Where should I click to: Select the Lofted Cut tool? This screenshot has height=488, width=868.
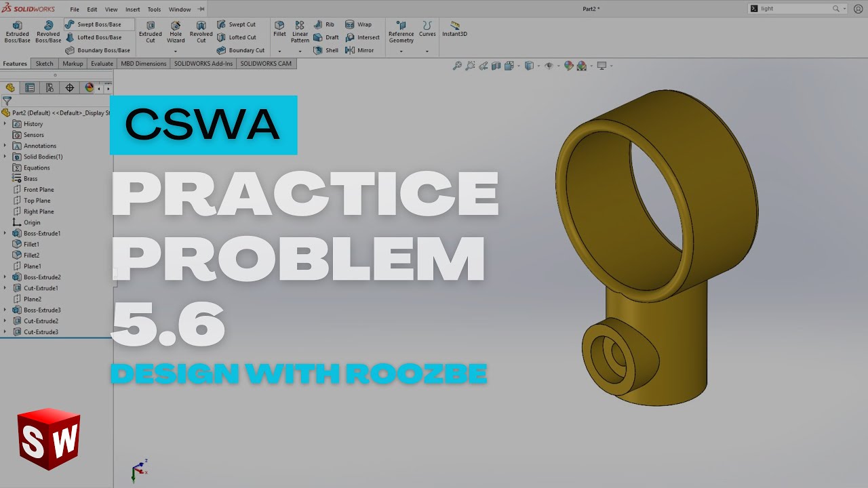pos(236,37)
